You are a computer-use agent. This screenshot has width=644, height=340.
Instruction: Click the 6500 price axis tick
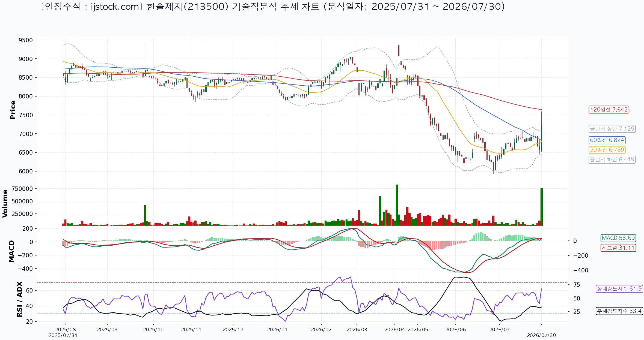[25, 153]
